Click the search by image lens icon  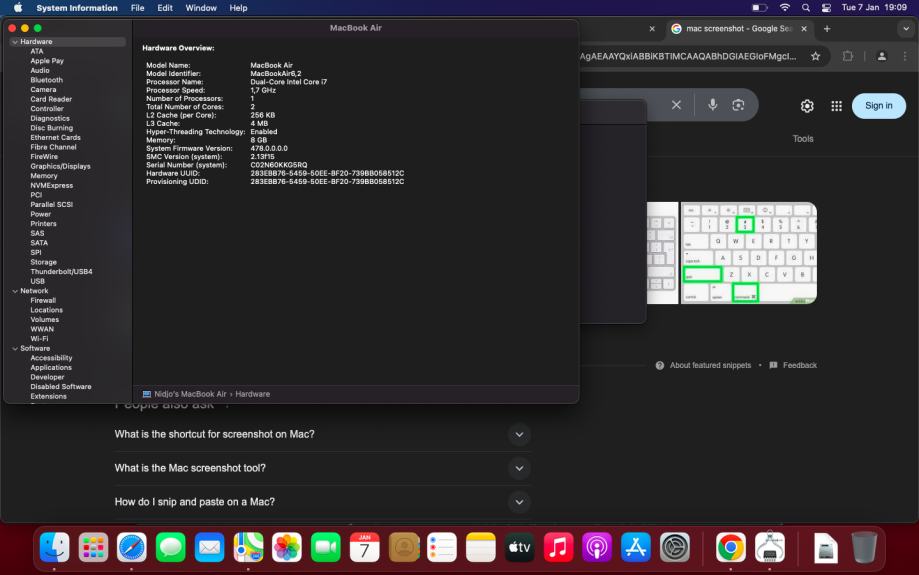[739, 105]
